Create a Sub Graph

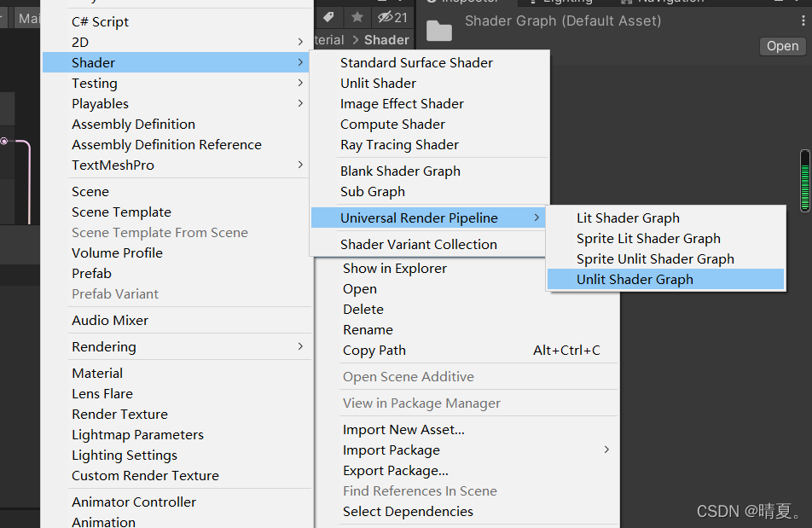click(x=429, y=192)
